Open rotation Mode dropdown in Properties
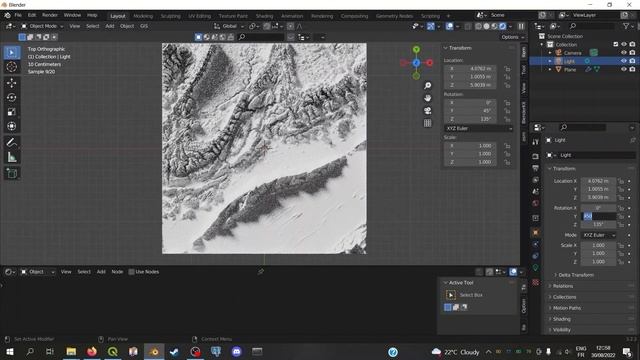 (599, 235)
